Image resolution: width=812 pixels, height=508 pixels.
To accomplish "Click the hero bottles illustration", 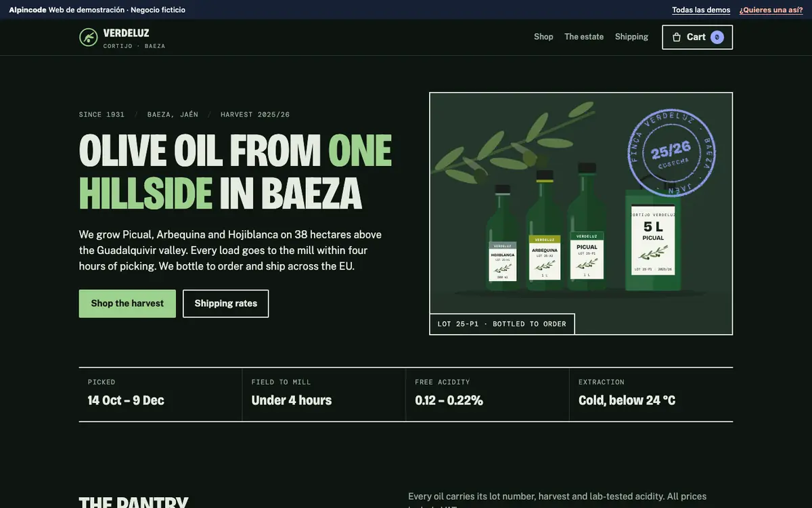I will (x=581, y=213).
